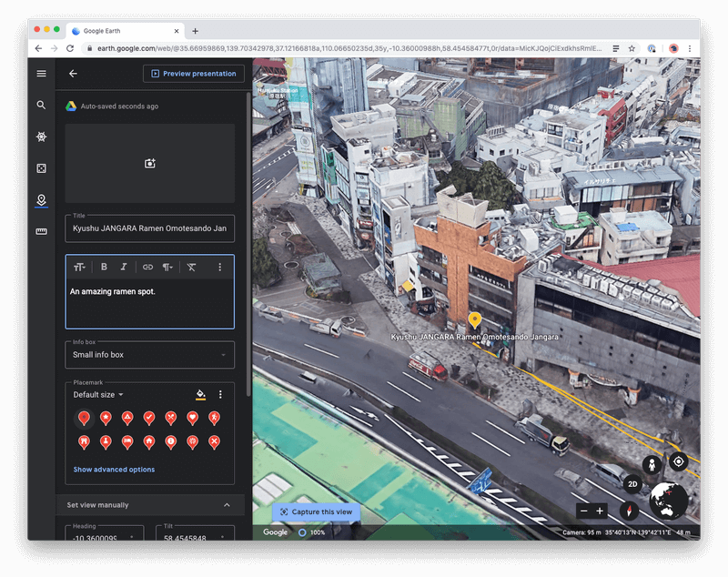Click the Show advanced options link
The image size is (728, 577).
pos(114,470)
